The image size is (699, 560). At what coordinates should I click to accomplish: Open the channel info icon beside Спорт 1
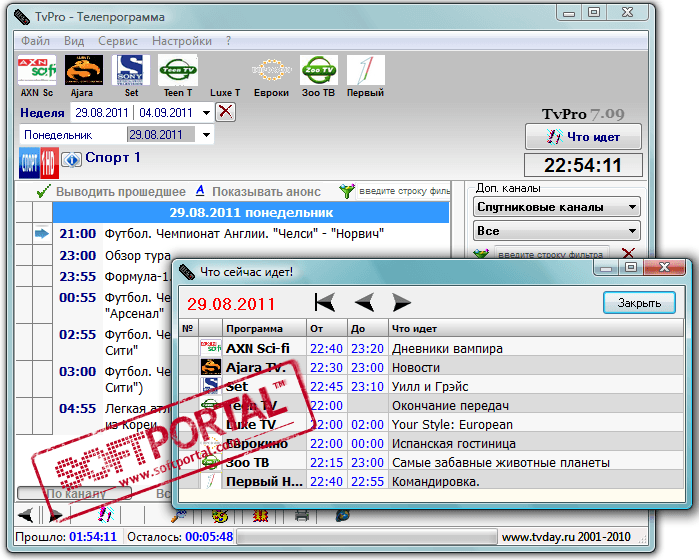click(x=71, y=159)
